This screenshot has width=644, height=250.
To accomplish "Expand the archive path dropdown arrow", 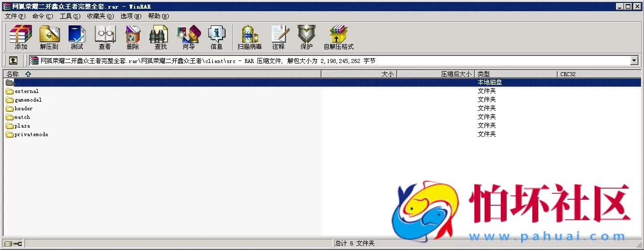I will tap(634, 60).
